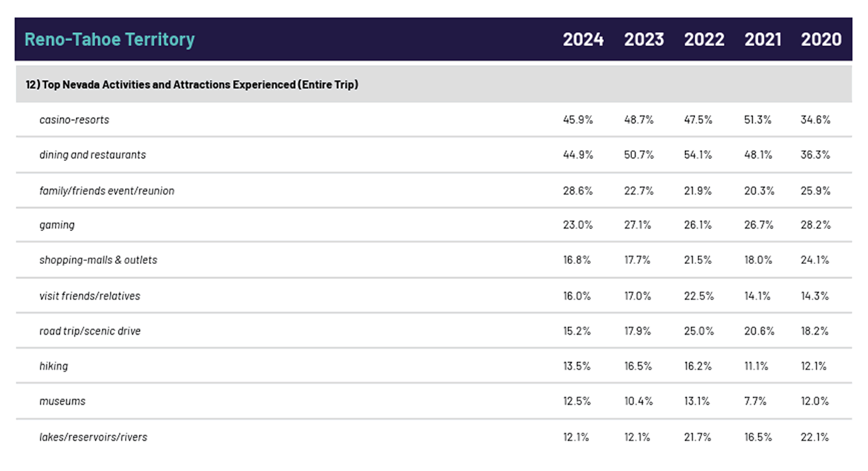The width and height of the screenshot is (868, 471).
Task: Select the 2024 column header
Action: pyautogui.click(x=583, y=39)
